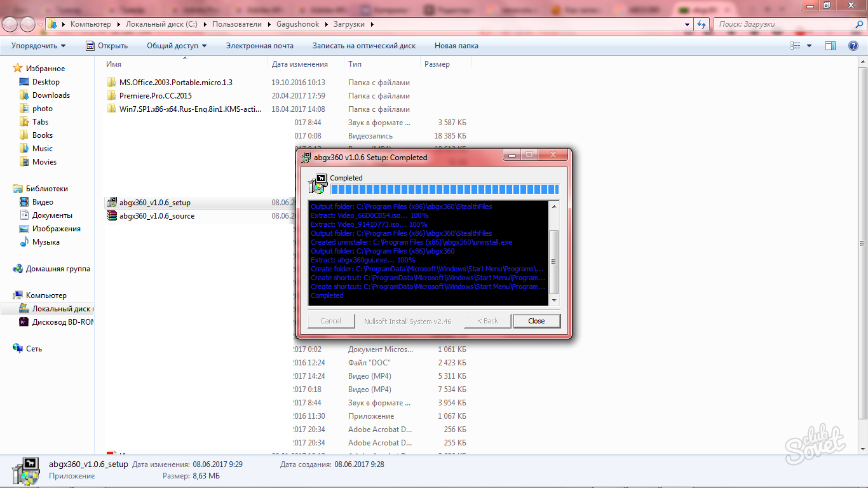Click the Компьютер computer icon in sidebar

click(x=18, y=295)
